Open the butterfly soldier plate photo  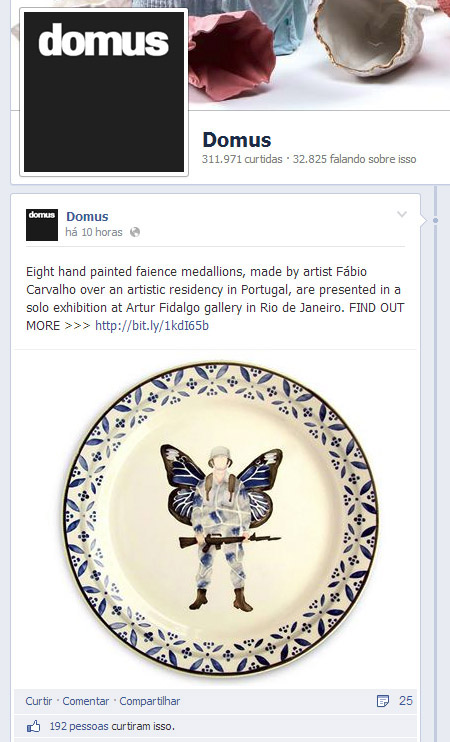221,518
